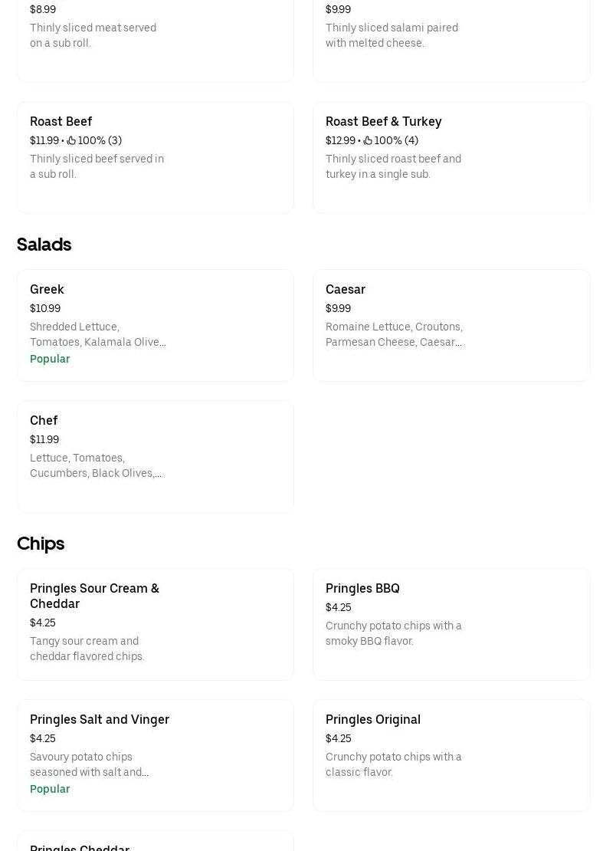Click the Greek salad description text
Image resolution: width=616 pixels, height=851 pixels.
click(x=98, y=334)
